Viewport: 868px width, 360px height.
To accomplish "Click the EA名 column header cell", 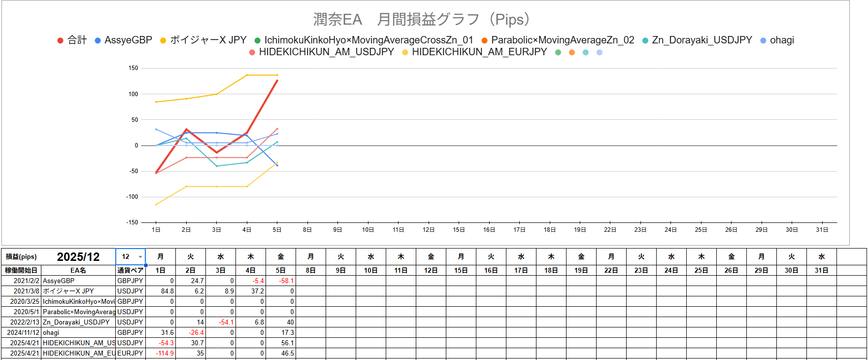I will [78, 270].
